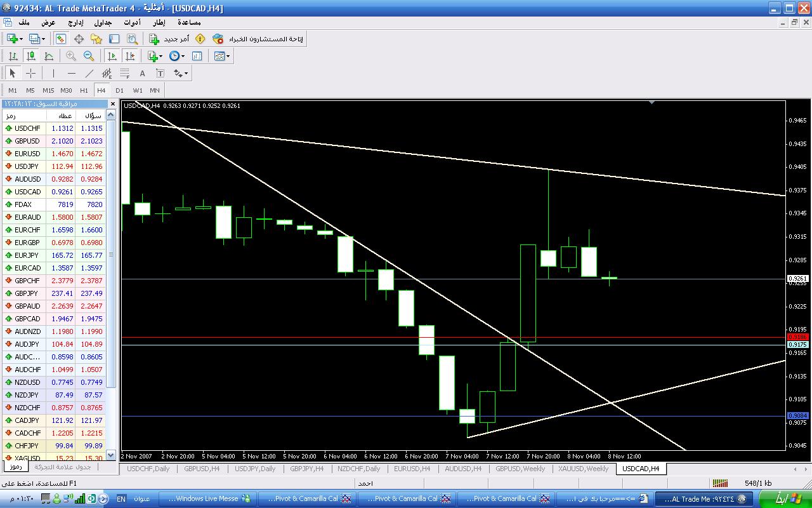
Task: Open the Navigator favorites folder icon
Action: pos(96,39)
